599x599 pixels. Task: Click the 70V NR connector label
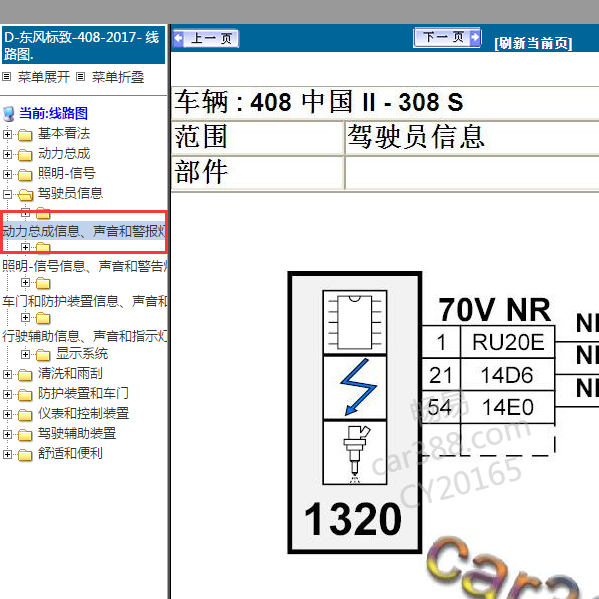click(495, 310)
